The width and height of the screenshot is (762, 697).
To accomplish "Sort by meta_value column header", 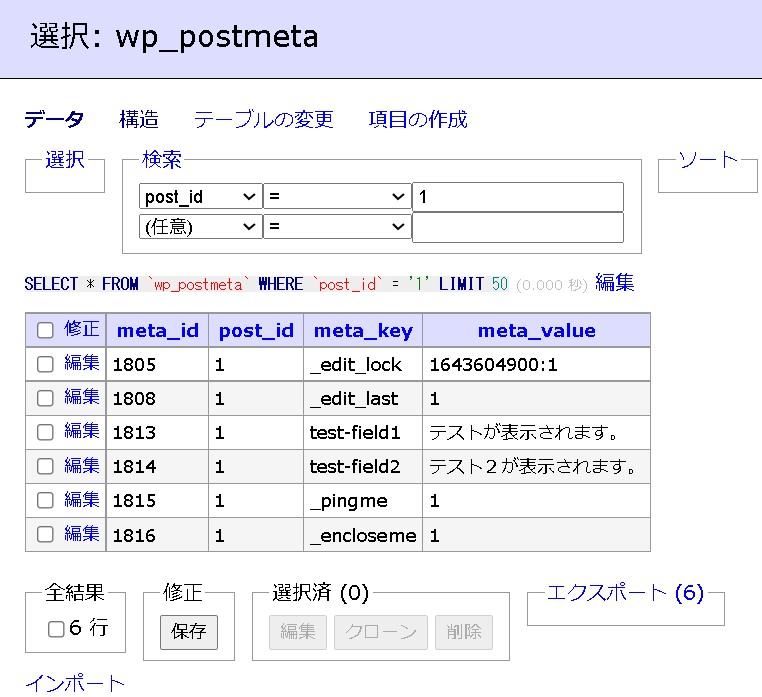I will pyautogui.click(x=536, y=330).
